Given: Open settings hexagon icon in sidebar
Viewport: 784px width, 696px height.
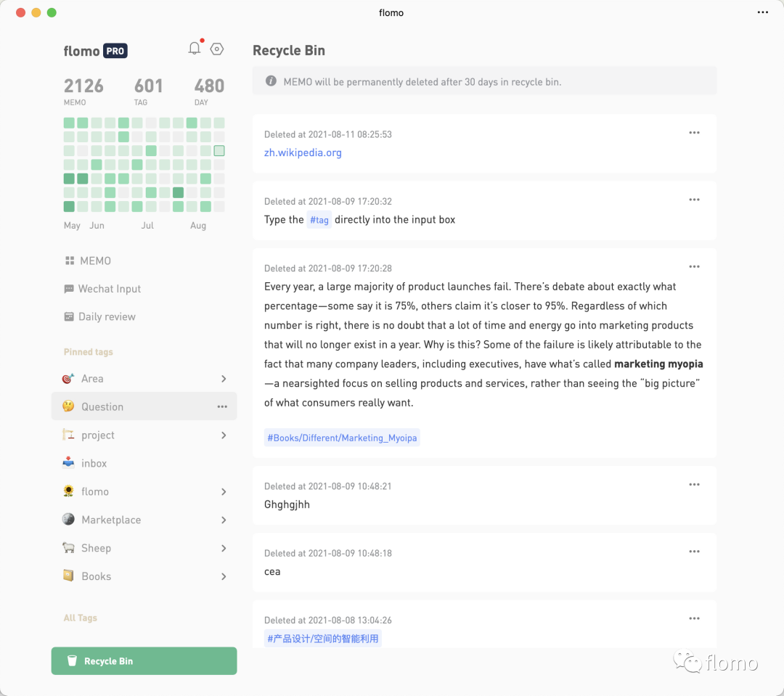Looking at the screenshot, I should (x=217, y=49).
